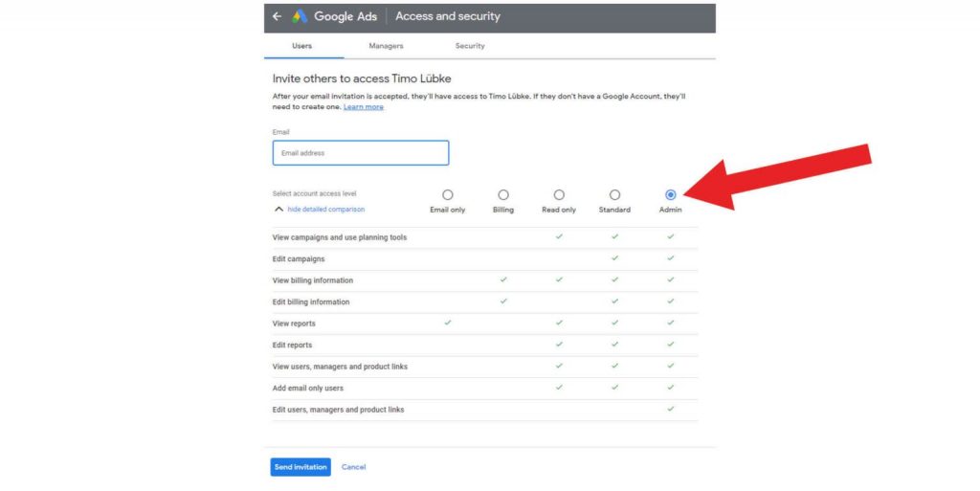Switch to the Managers tab
Viewport: 980px width, 491px height.
click(386, 46)
